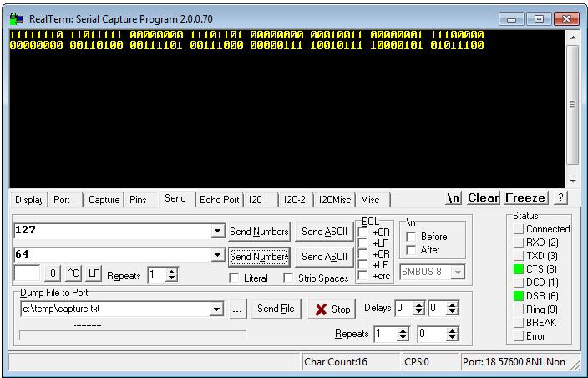Expand dropdown of the 64 send field
The height and width of the screenshot is (378, 588).
(x=217, y=255)
